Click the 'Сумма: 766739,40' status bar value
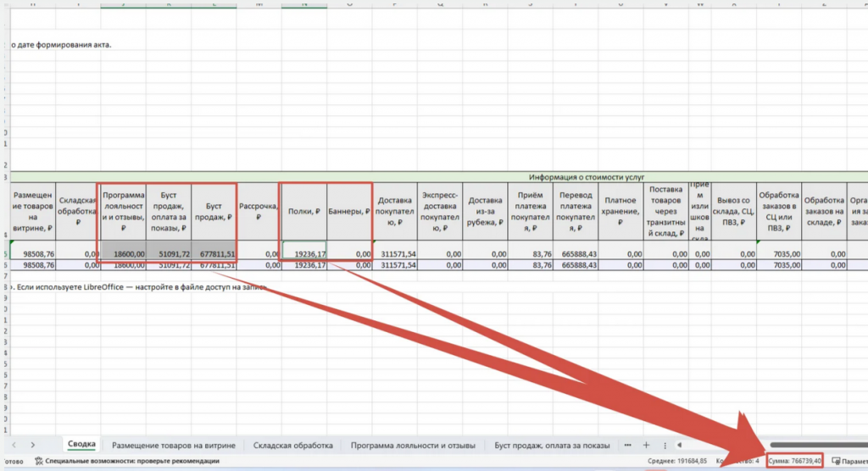Image resolution: width=868 pixels, height=471 pixels. [794, 461]
